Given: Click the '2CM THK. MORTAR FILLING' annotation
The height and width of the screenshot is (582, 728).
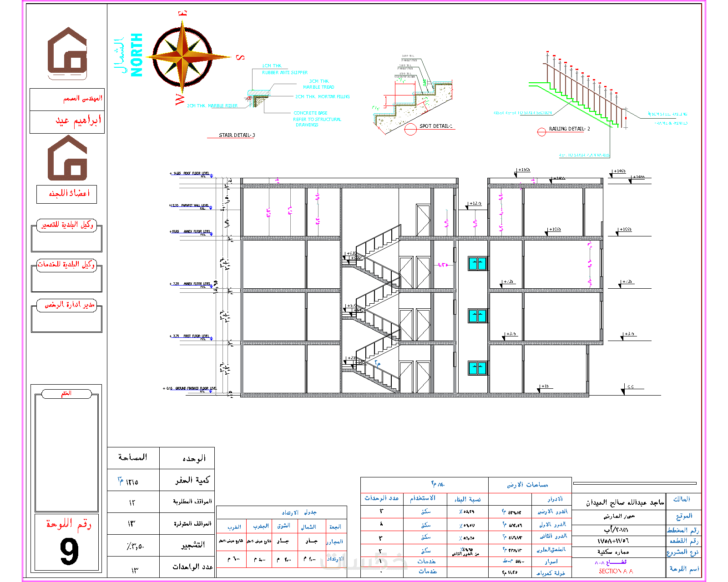Looking at the screenshot, I should point(323,96).
